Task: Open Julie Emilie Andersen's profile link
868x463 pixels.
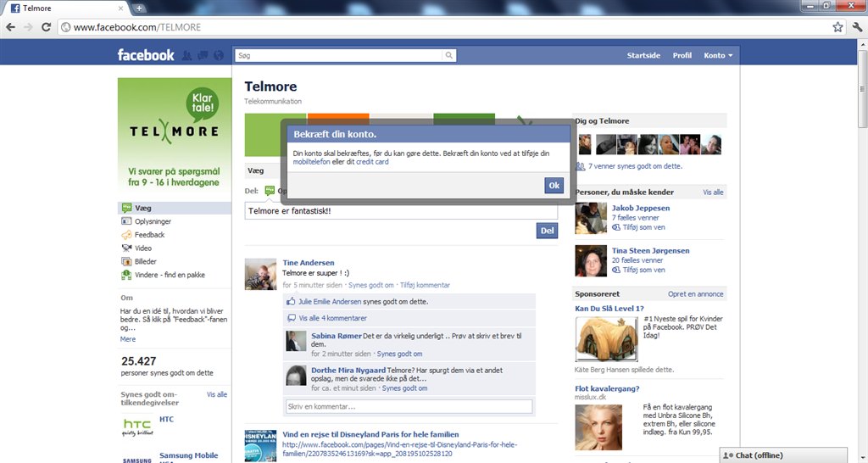Action: pos(330,302)
